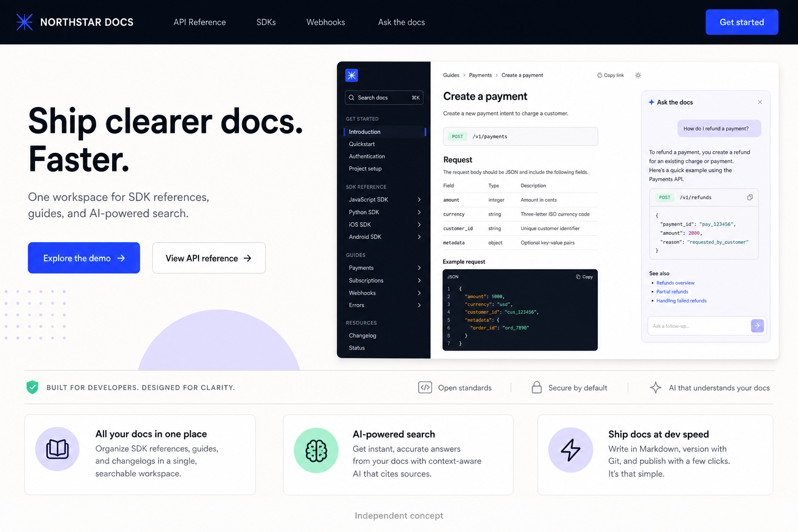Click the 'All your docs in one place' heading
798x532 pixels.
[x=151, y=434]
